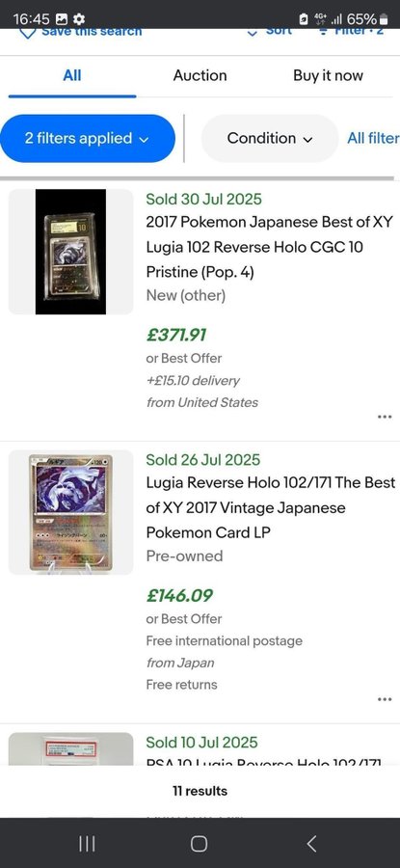Open the PSA 10 Lugia slab thumbnail
Viewport: 400px width, 868px height.
click(x=70, y=749)
